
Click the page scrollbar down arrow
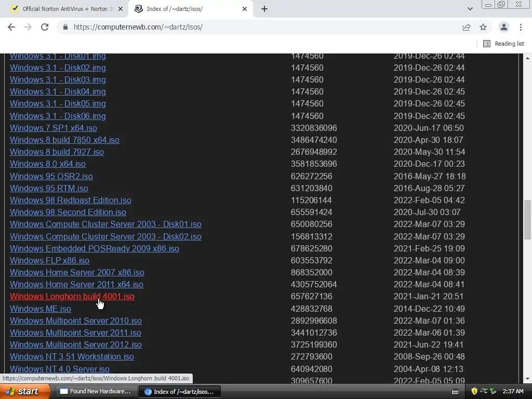pyautogui.click(x=528, y=379)
